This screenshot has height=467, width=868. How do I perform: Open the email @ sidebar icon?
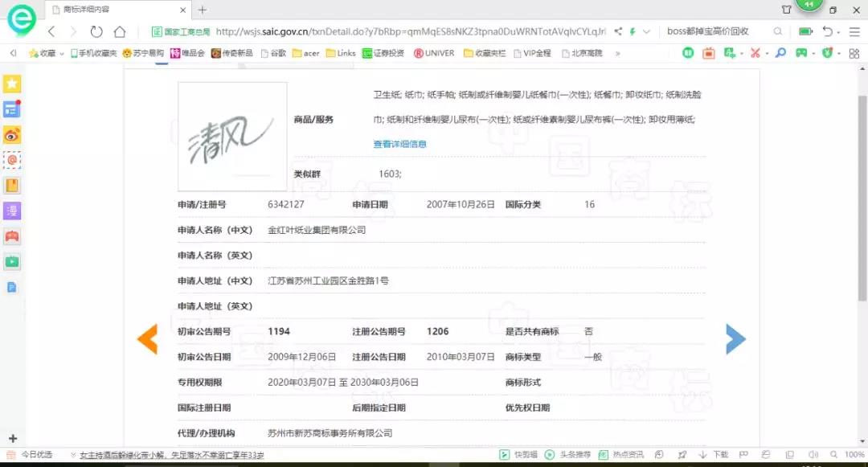[x=11, y=160]
